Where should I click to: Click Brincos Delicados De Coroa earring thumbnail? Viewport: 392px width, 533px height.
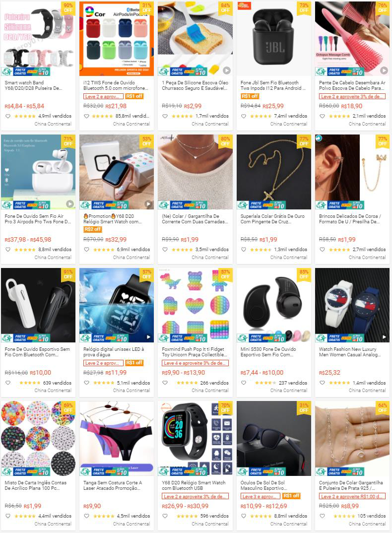coord(352,172)
